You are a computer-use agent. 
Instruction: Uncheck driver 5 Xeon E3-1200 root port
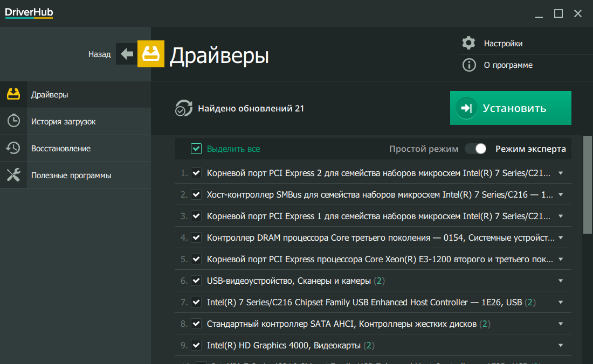point(196,260)
